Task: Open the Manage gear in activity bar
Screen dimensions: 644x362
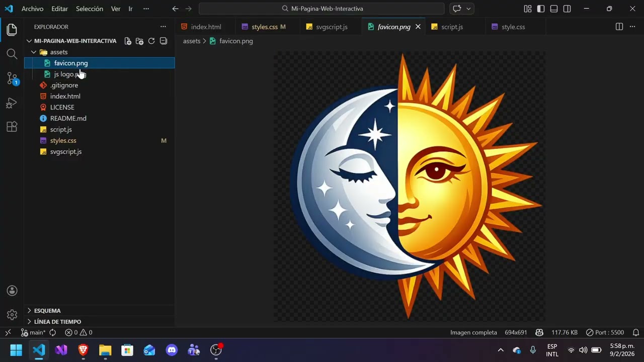Action: pos(12,315)
